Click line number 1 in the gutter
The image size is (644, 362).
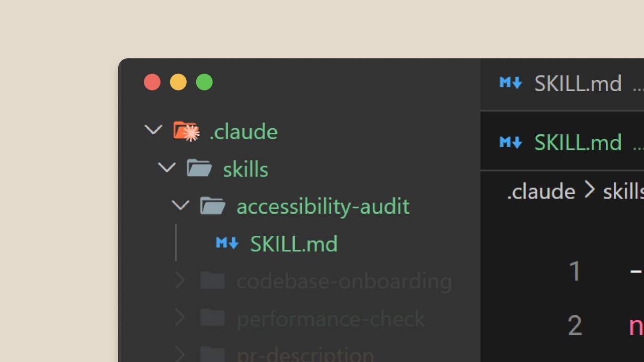(575, 271)
